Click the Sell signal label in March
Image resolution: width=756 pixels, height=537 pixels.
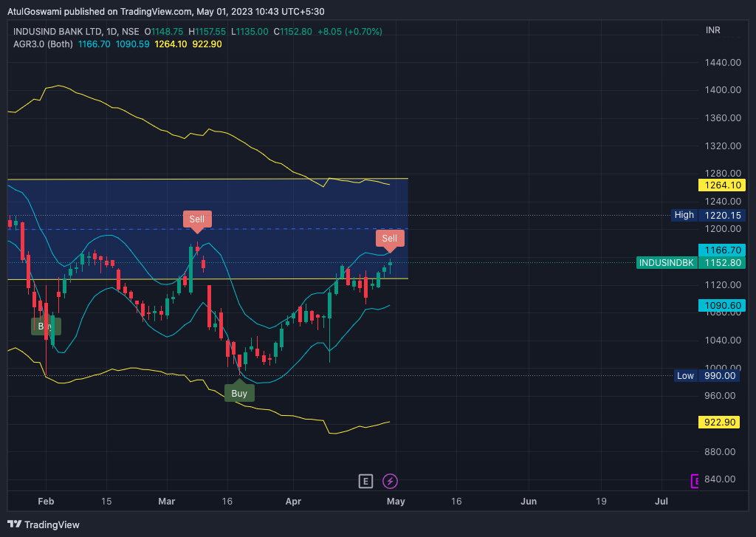click(196, 219)
